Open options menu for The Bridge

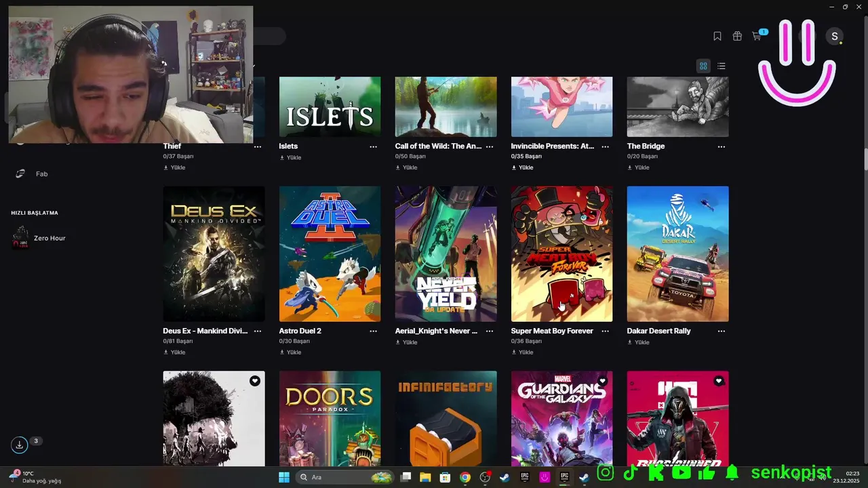[x=722, y=146]
